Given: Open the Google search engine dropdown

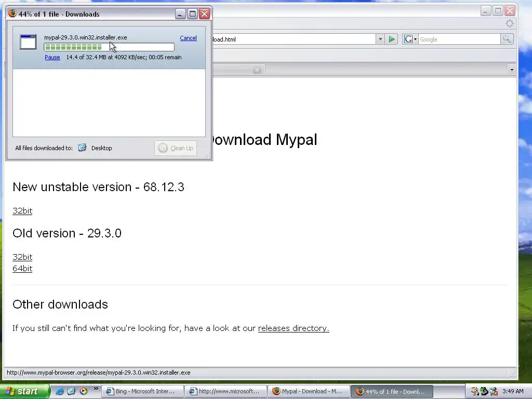Looking at the screenshot, I should point(410,39).
